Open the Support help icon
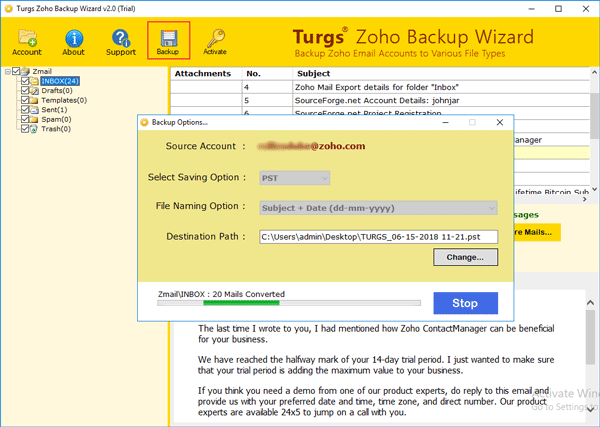600x427 pixels. click(121, 42)
